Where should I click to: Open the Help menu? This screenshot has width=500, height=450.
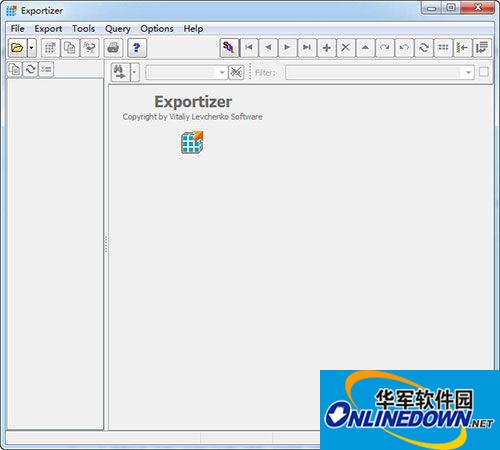(x=193, y=29)
